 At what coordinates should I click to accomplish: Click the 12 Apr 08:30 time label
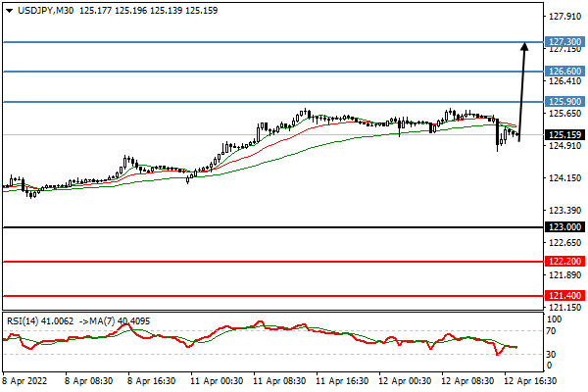tap(467, 381)
